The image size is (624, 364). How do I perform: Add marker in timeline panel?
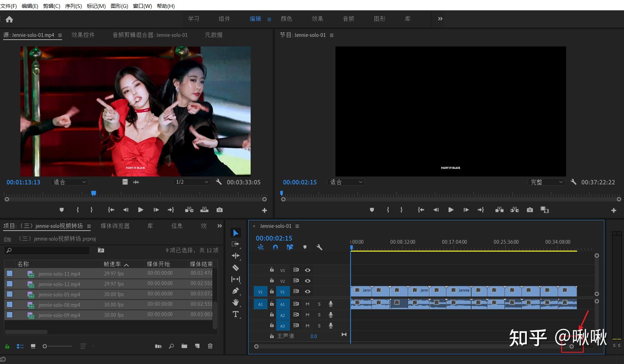point(305,247)
